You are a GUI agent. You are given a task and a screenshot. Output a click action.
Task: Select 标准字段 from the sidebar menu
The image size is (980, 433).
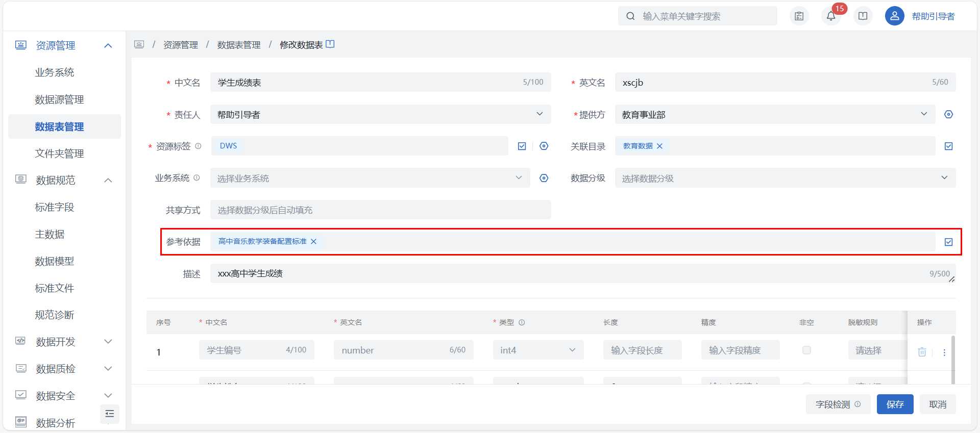point(55,207)
